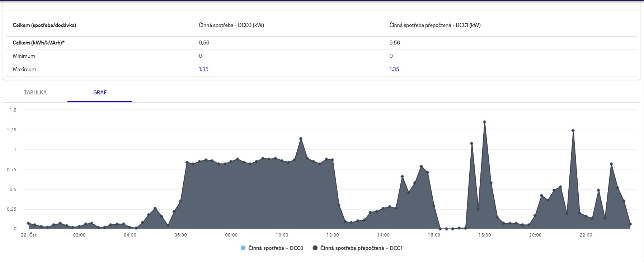Click the 18:00 x-axis label
644x262 pixels.
click(484, 235)
